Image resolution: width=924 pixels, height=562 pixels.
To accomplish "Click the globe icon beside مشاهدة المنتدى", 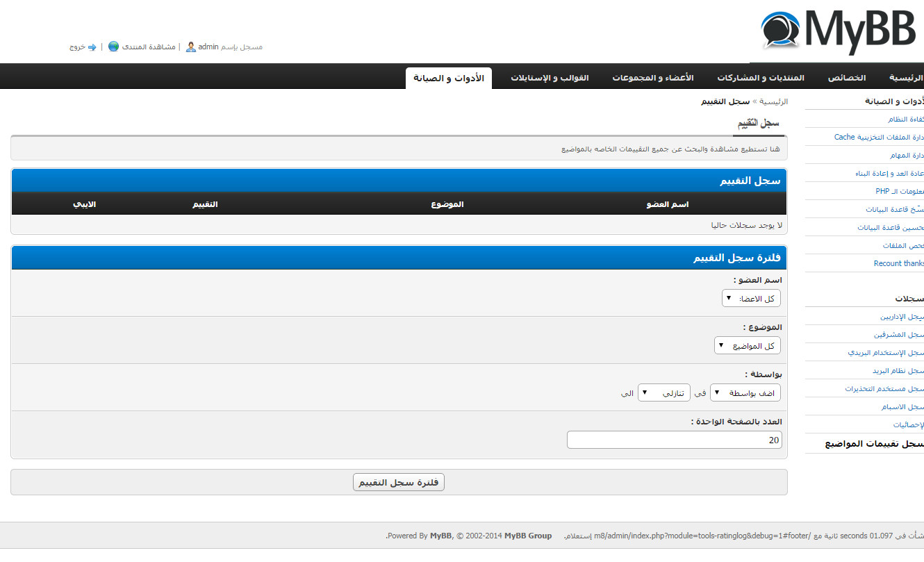I will click(x=113, y=47).
